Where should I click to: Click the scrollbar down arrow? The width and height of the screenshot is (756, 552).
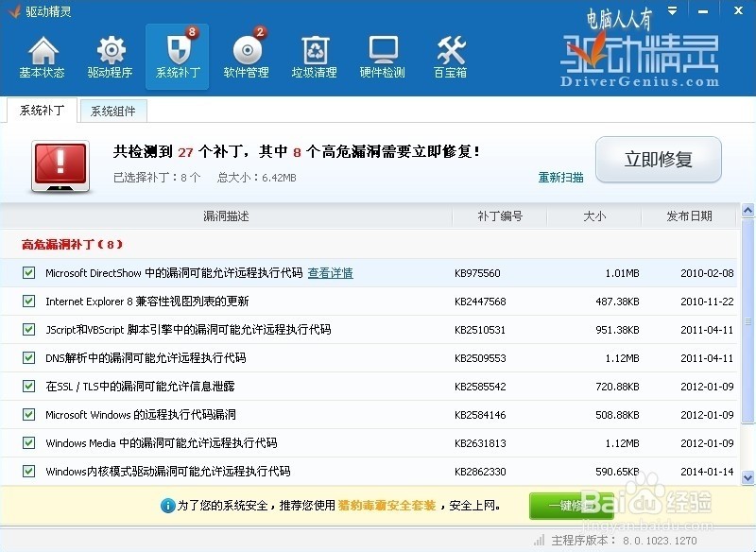747,477
